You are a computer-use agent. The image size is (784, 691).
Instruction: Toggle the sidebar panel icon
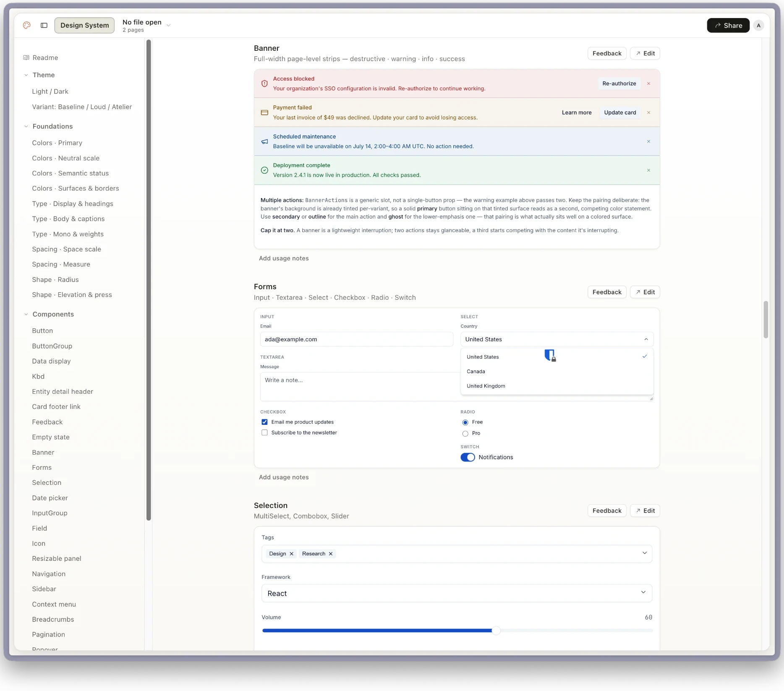[44, 25]
